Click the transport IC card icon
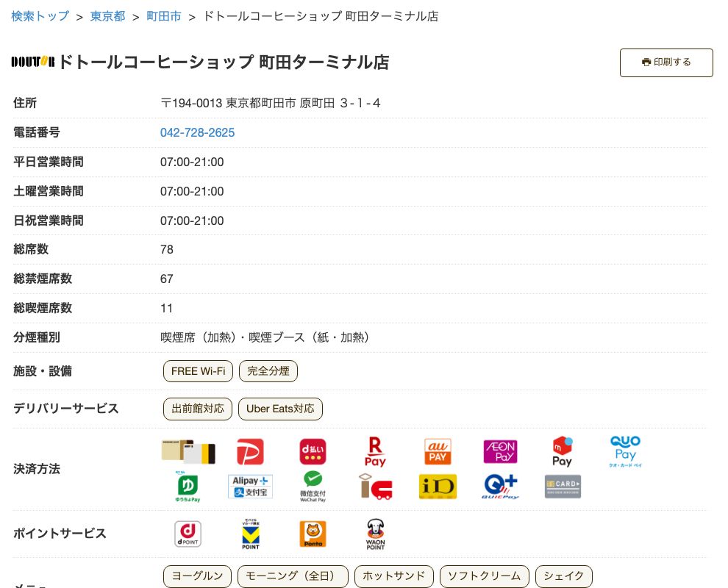This screenshot has height=588, width=728. [x=375, y=487]
